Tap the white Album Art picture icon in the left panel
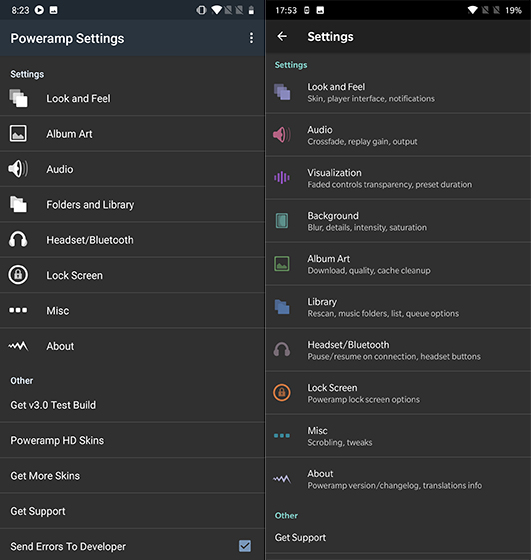Viewport: 531px width, 560px height. pos(18,134)
